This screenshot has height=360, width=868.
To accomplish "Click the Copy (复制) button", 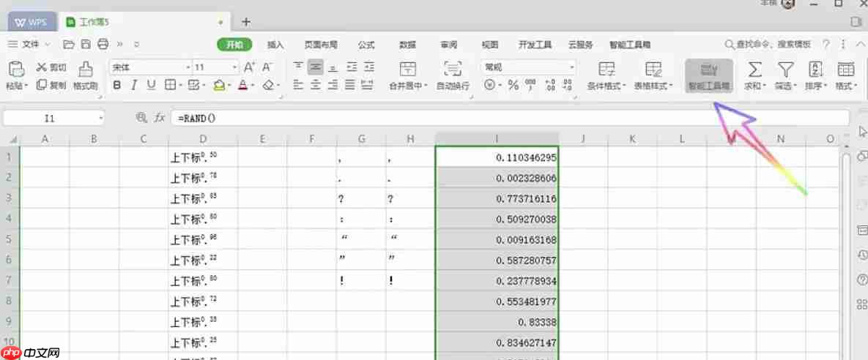I will pos(51,85).
